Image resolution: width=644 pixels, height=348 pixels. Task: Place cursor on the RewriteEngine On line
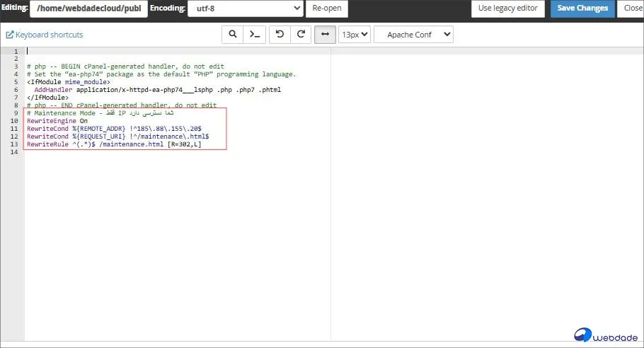57,121
